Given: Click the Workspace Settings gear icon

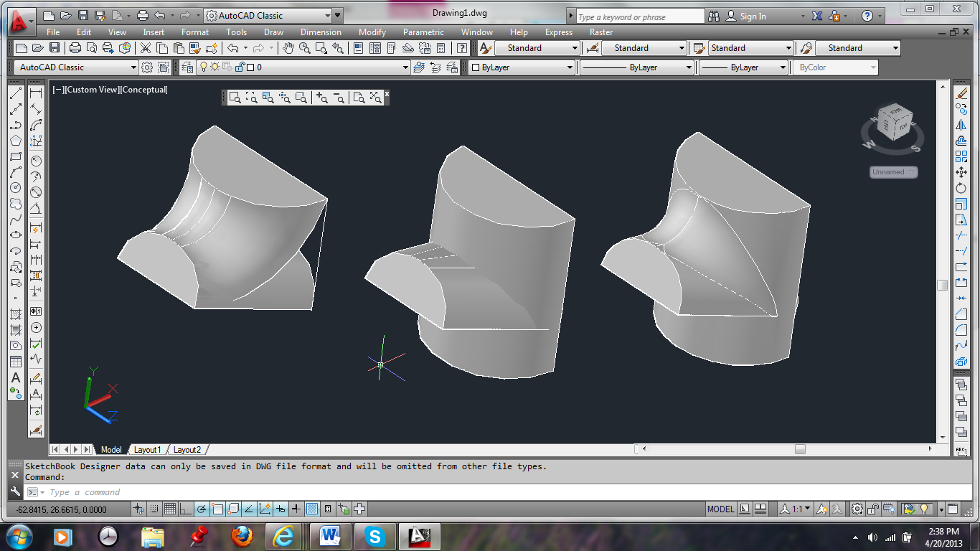Looking at the screenshot, I should point(147,67).
